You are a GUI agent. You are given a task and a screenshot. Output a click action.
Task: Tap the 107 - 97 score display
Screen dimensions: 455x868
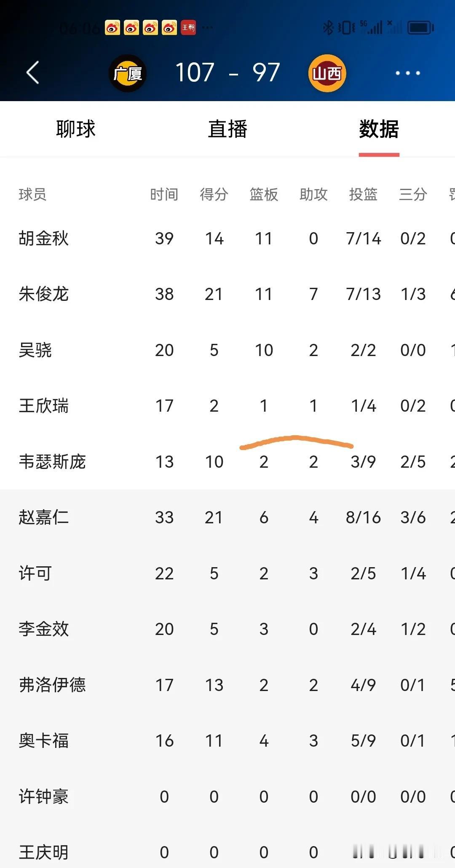(227, 72)
